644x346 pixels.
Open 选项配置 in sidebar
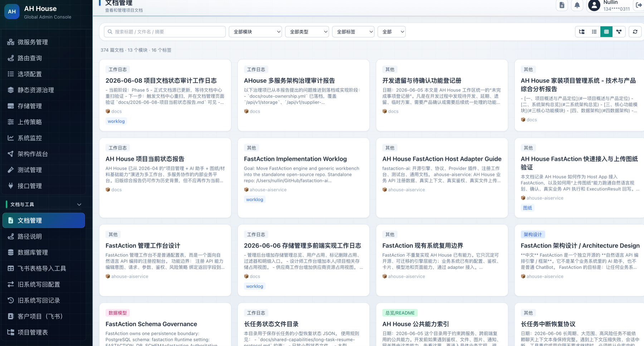point(44,74)
